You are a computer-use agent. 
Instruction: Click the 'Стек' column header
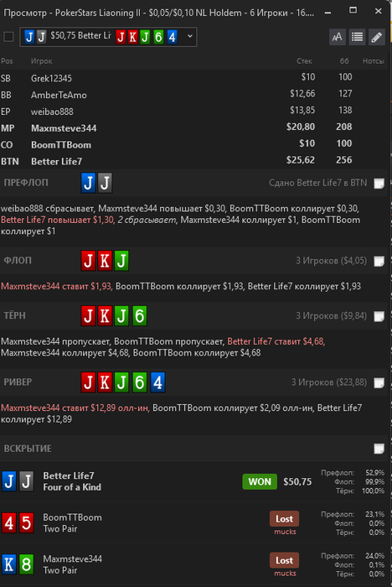[305, 61]
